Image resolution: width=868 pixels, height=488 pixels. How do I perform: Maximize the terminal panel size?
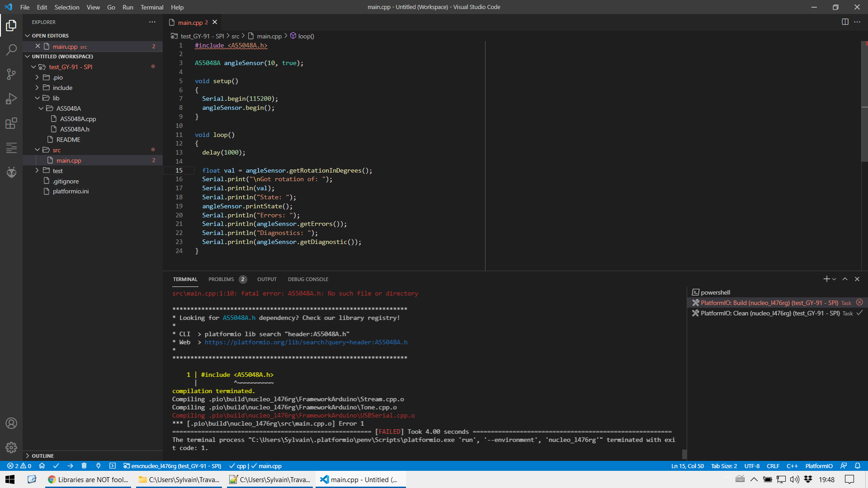(844, 279)
